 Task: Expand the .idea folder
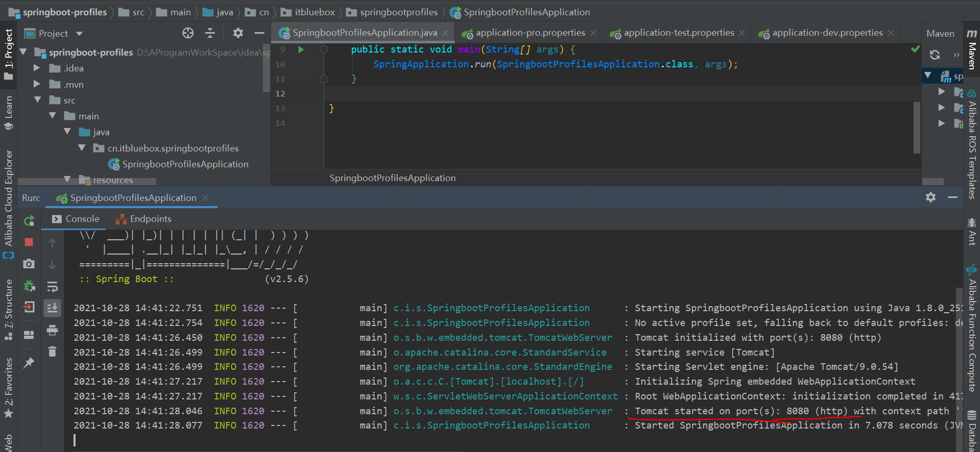pyautogui.click(x=37, y=68)
